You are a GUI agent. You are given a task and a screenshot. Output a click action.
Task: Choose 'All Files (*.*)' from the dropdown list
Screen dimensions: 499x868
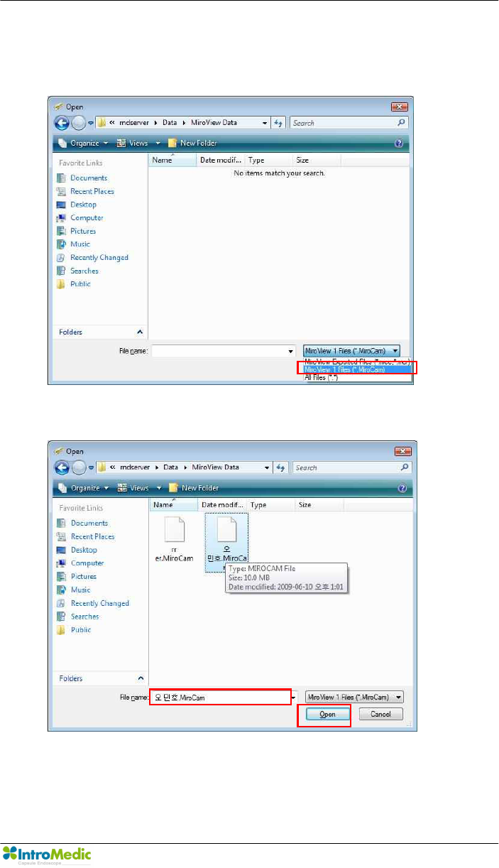(357, 378)
